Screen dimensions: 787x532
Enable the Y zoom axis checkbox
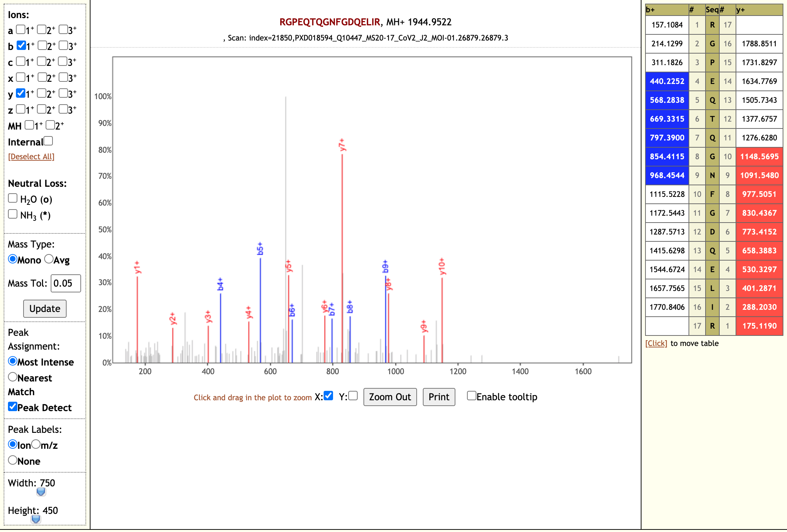point(353,396)
